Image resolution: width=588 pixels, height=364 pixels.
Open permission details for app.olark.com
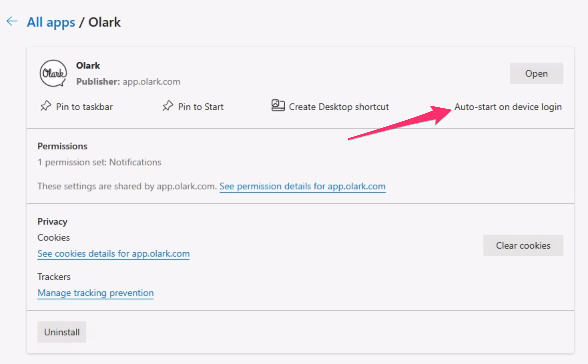(x=302, y=186)
